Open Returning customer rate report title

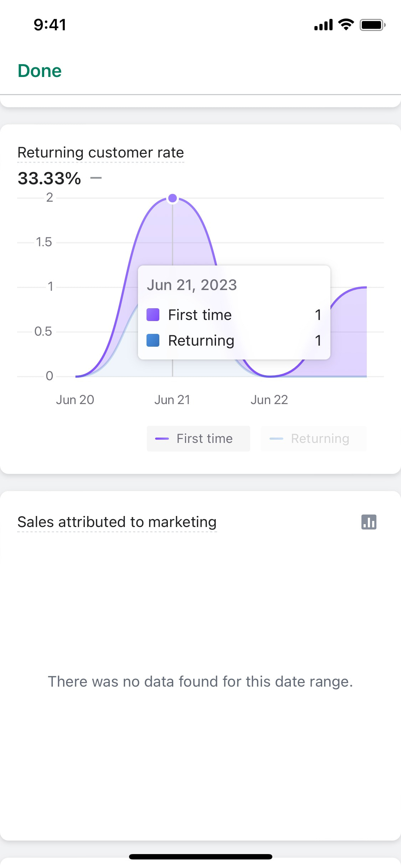point(101,153)
